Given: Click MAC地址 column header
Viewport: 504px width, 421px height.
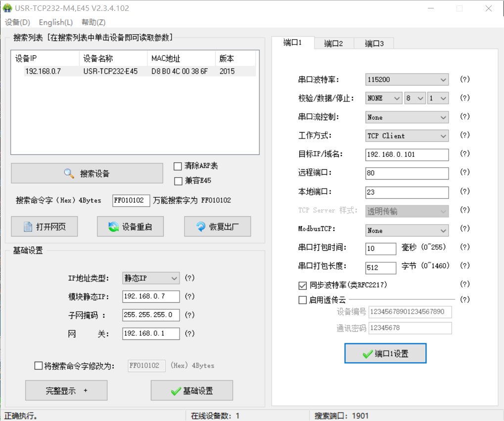Looking at the screenshot, I should 182,58.
